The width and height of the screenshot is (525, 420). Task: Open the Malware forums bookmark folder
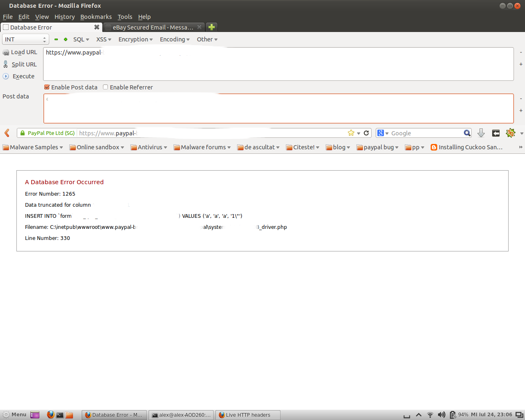tap(202, 147)
